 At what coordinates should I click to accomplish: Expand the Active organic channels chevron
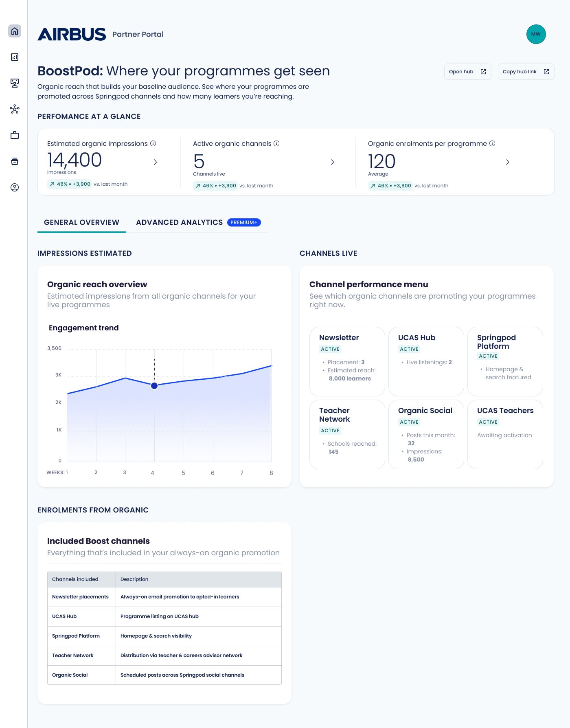coord(333,162)
